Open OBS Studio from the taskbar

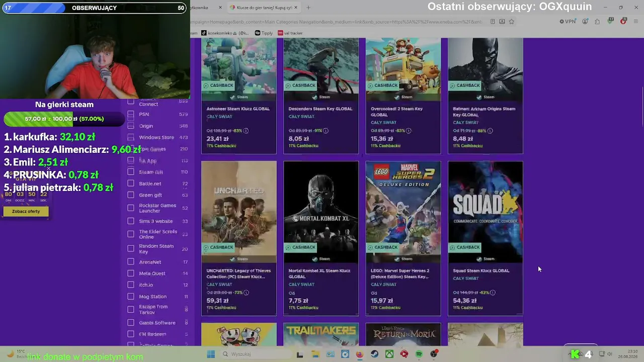click(434, 354)
